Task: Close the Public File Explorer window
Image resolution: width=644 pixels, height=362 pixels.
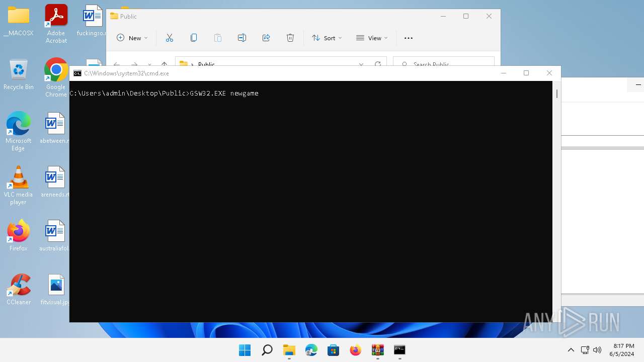Action: (x=489, y=16)
